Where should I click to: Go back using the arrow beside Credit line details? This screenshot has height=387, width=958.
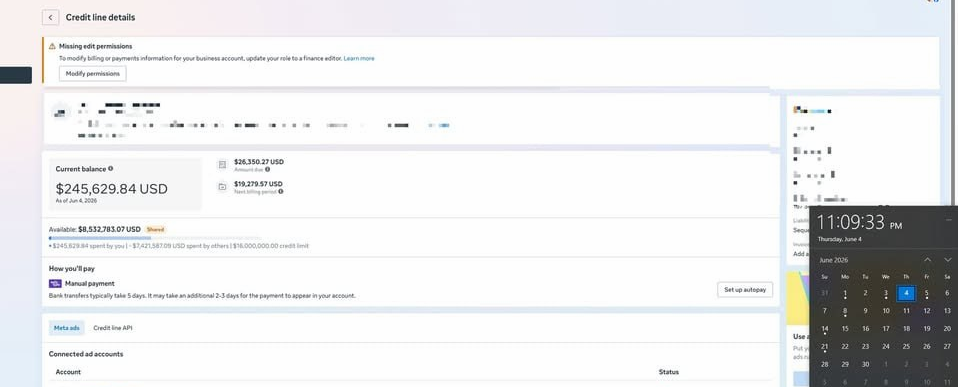50,18
